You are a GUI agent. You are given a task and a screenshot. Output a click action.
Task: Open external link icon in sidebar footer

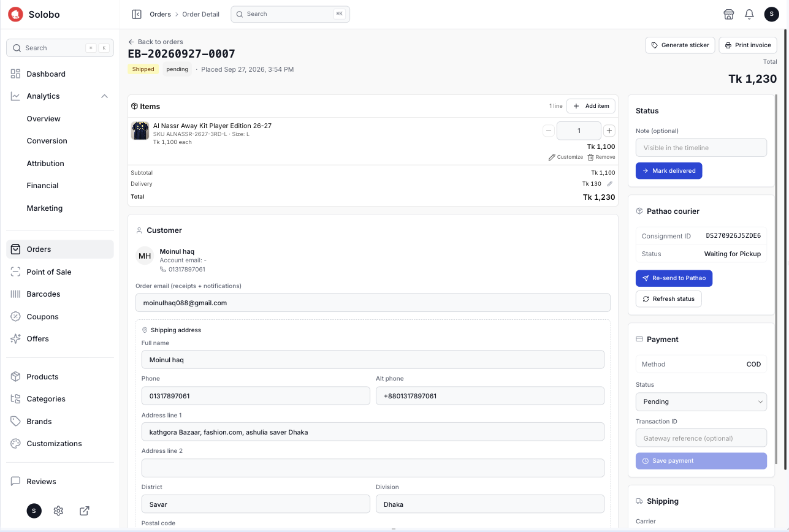pos(85,511)
